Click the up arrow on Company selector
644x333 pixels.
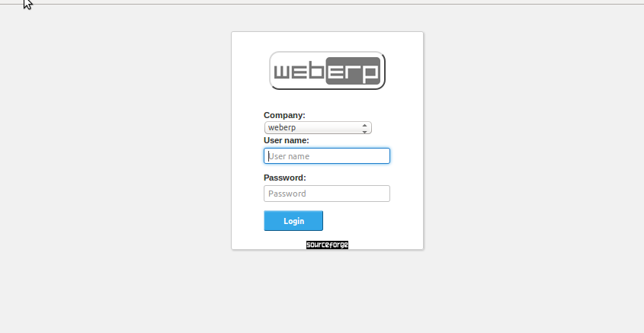[364, 125]
